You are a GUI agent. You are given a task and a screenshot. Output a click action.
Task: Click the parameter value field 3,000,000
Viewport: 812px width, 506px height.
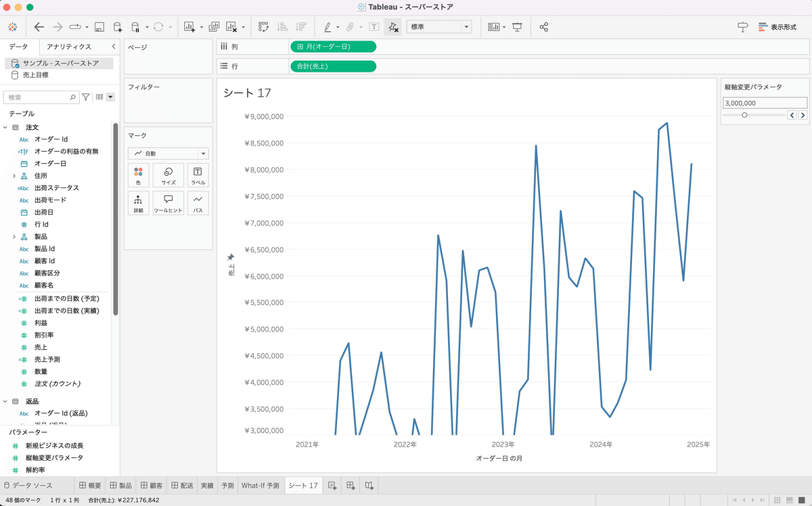pos(765,103)
